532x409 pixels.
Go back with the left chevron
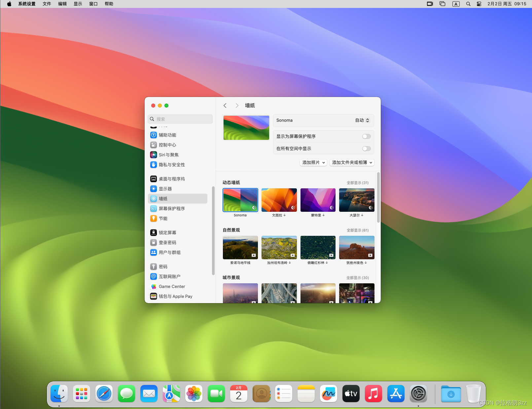[x=225, y=106]
